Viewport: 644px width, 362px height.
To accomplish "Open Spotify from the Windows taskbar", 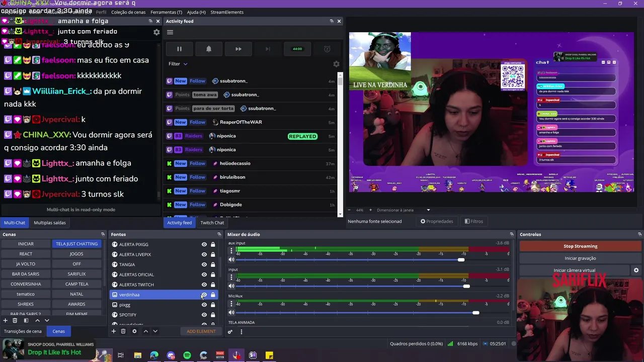I will tap(187, 355).
